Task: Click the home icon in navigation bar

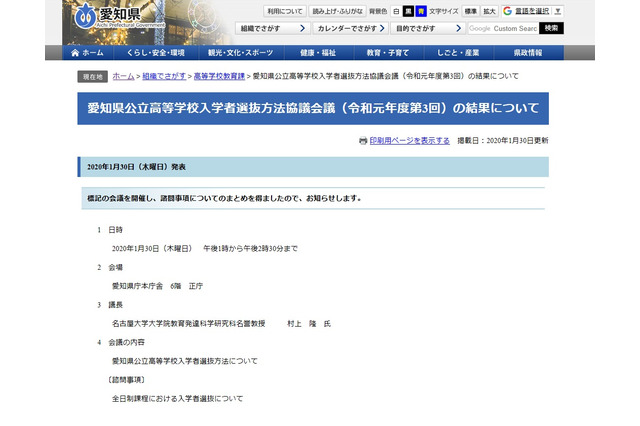Action: point(75,53)
